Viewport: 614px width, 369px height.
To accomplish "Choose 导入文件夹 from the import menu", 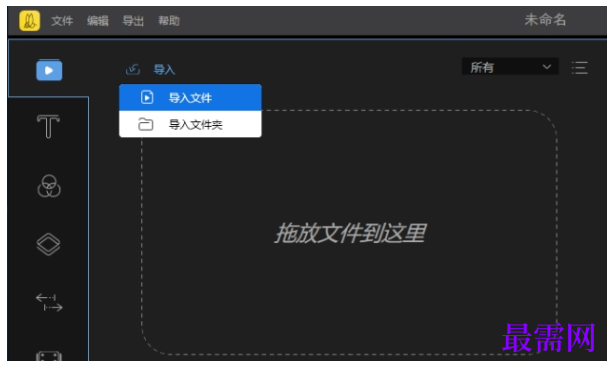I will point(190,125).
